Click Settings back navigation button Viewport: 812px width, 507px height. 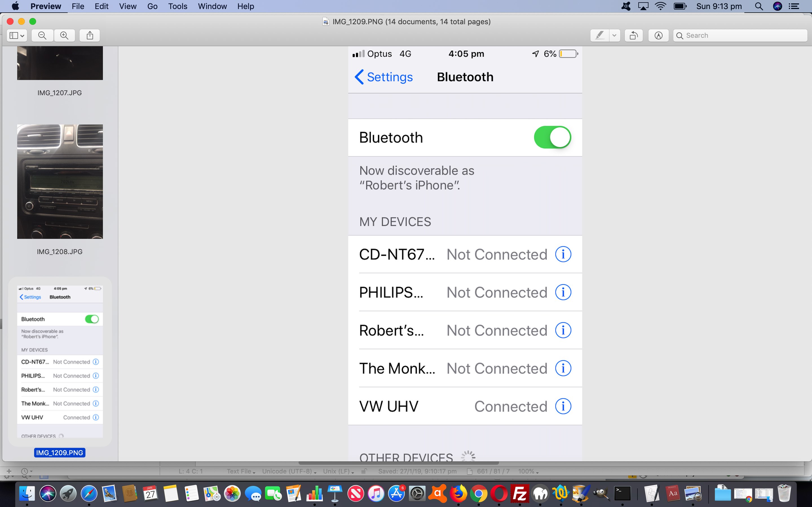click(x=383, y=77)
